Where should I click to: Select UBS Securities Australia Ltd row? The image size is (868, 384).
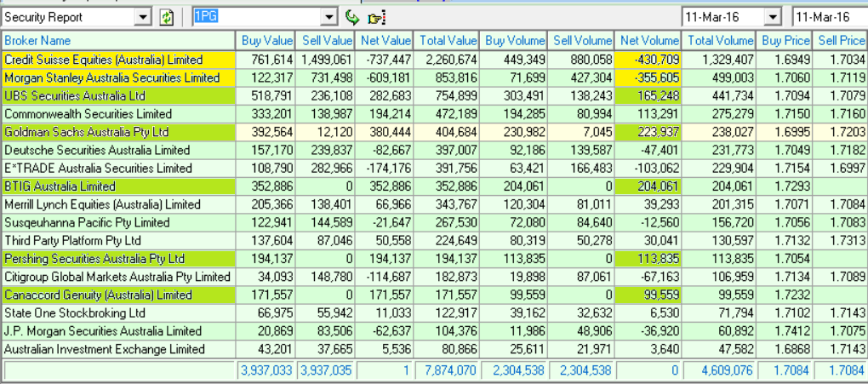[434, 96]
